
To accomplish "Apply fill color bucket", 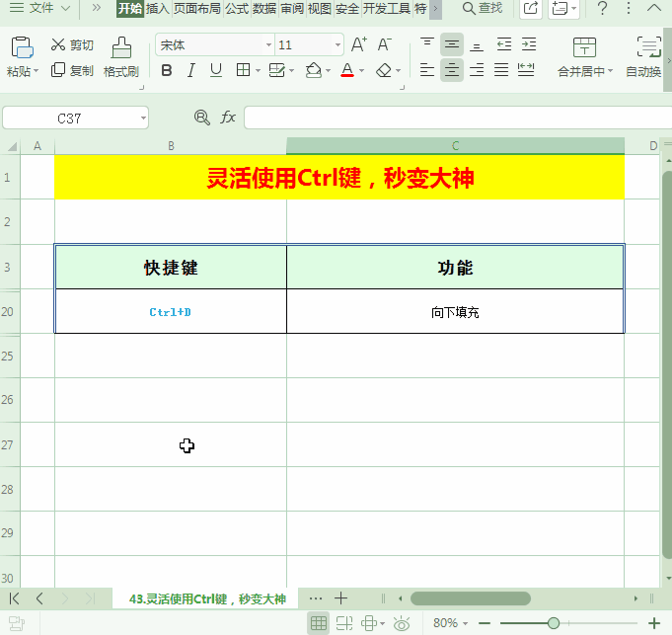I will coord(314,70).
